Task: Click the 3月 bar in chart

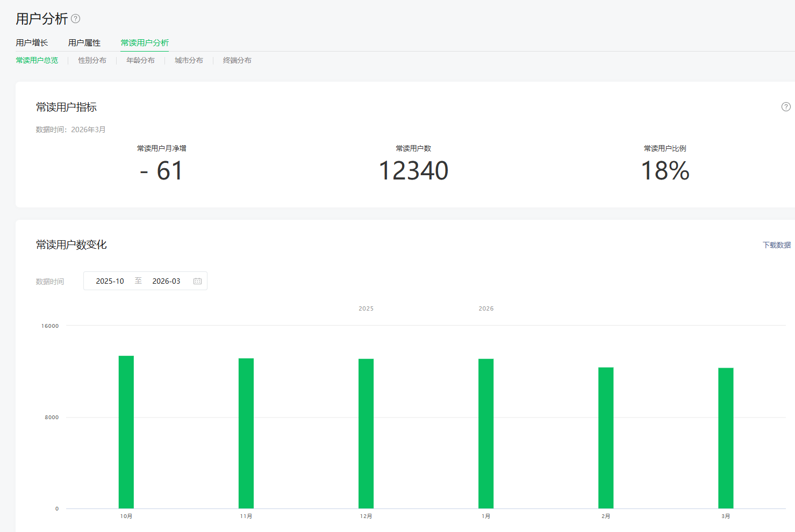Action: click(726, 438)
